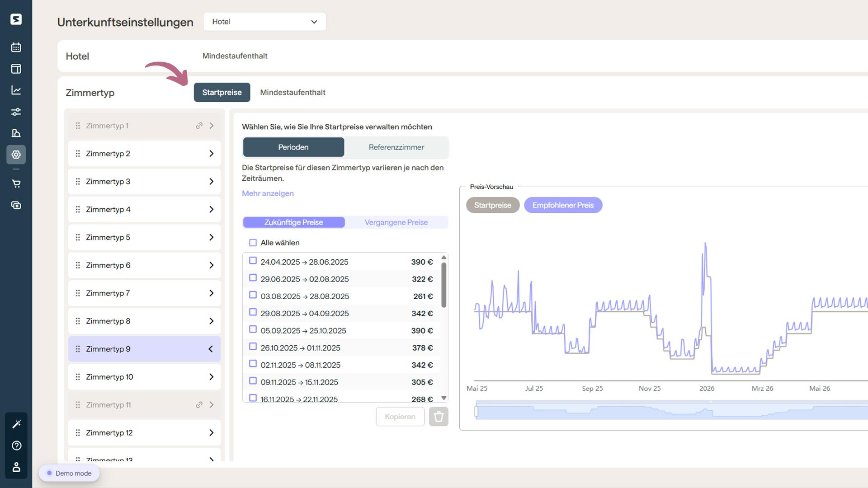Toggle the Startpreise chart legend pill
Image resolution: width=868 pixels, height=488 pixels.
(x=493, y=205)
